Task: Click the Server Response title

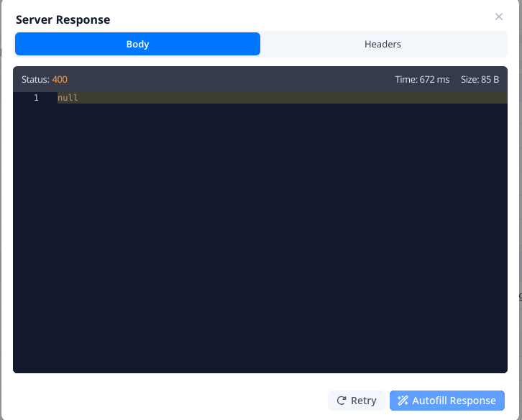Action: 63,19
